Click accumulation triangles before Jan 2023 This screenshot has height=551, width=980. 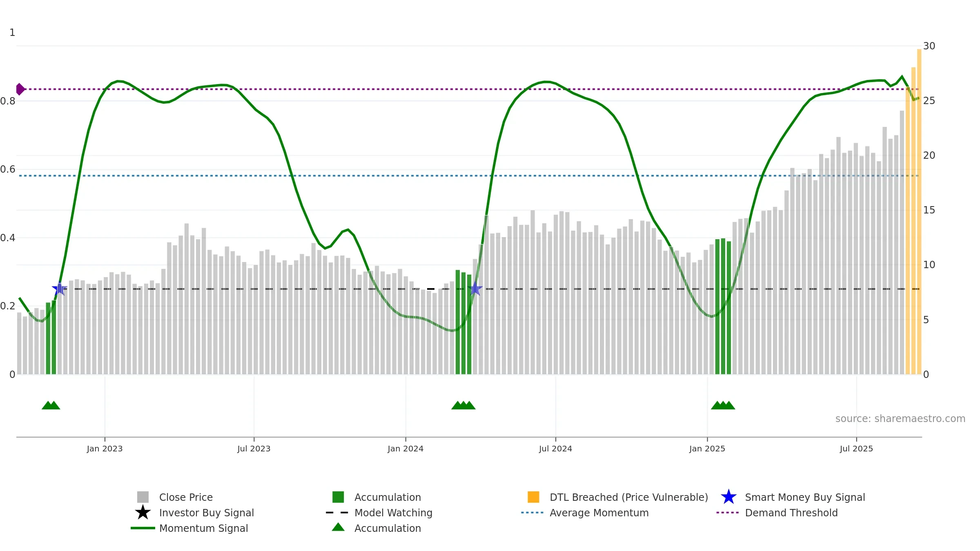(x=51, y=405)
